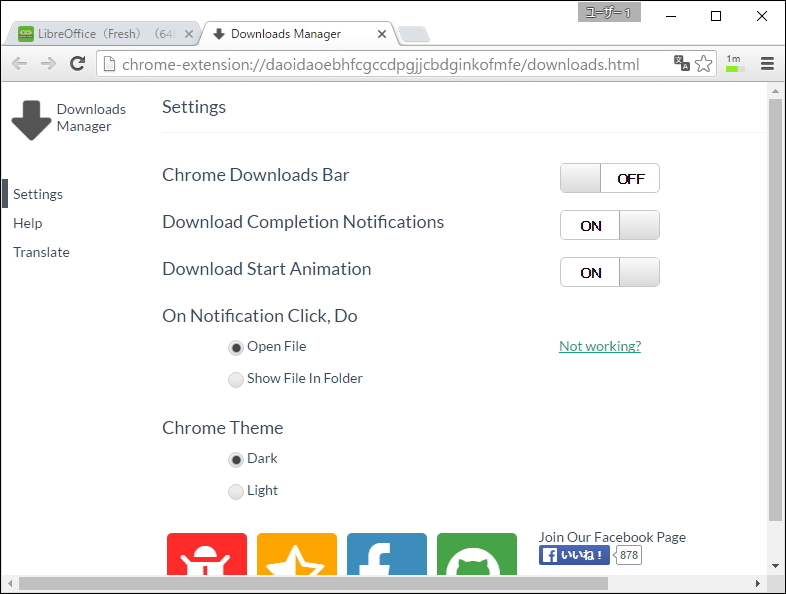Toggle Download Completion Notifications switch
Image resolution: width=786 pixels, height=594 pixels.
click(x=610, y=225)
